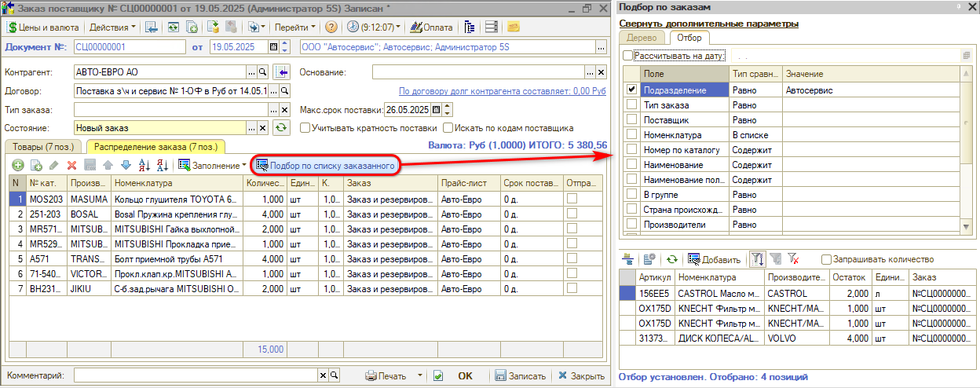
Task: Refresh the order selection list in the Подбор panel
Action: [671, 259]
